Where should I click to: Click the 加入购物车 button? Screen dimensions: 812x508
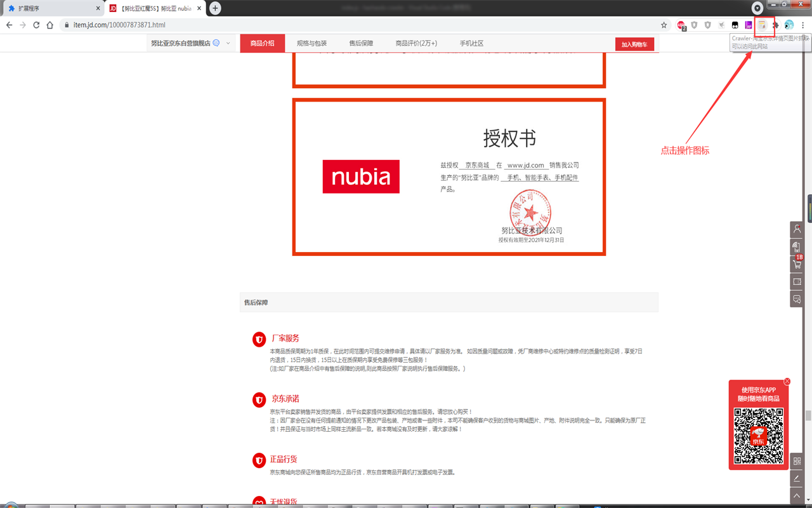(x=634, y=44)
